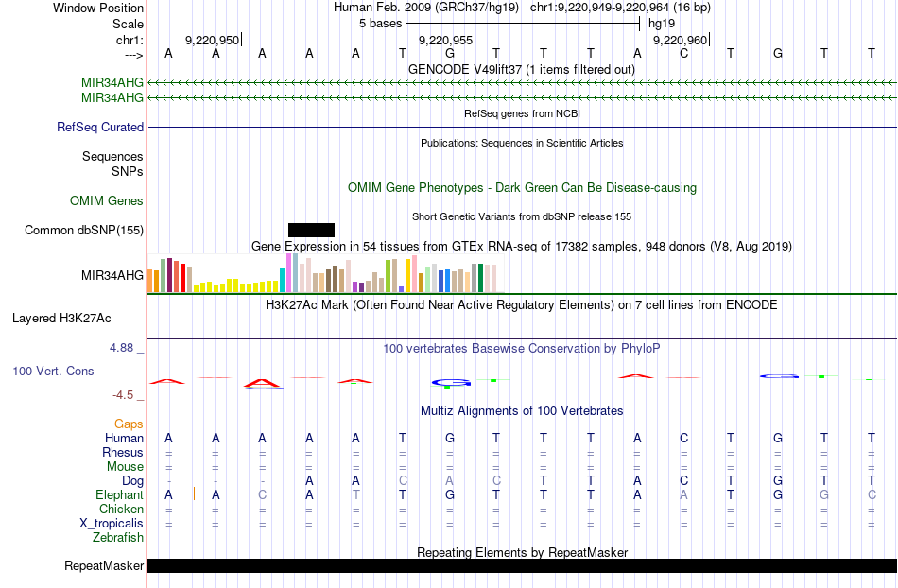The width and height of the screenshot is (898, 588).
Task: Click the 9,220,955 coordinate marker
Action: point(445,40)
